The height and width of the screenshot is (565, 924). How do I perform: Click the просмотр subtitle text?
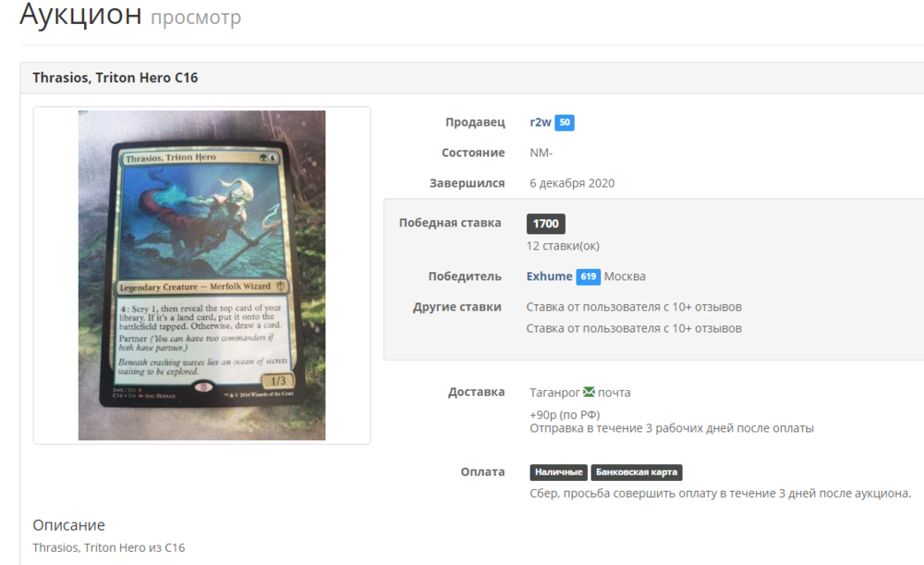[x=196, y=18]
